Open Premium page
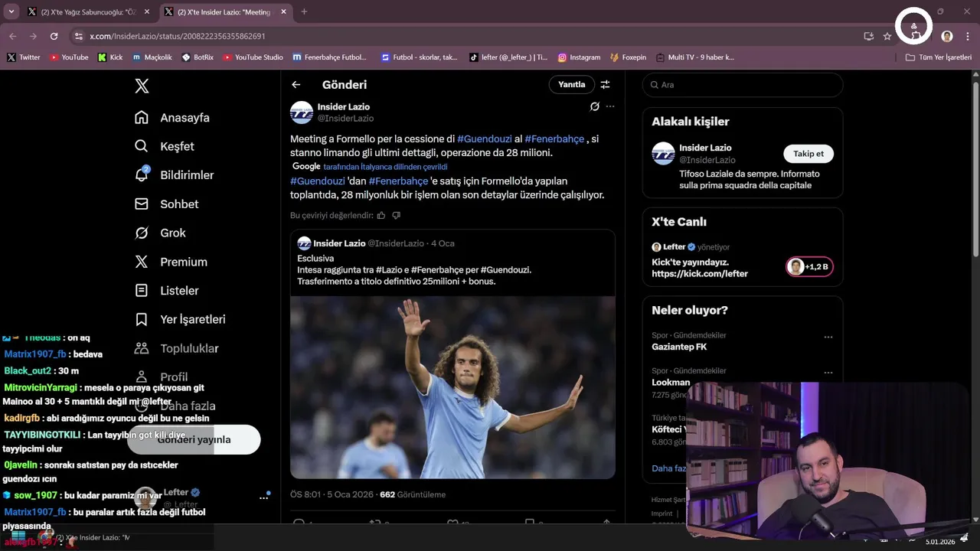The height and width of the screenshot is (551, 980). (x=171, y=262)
